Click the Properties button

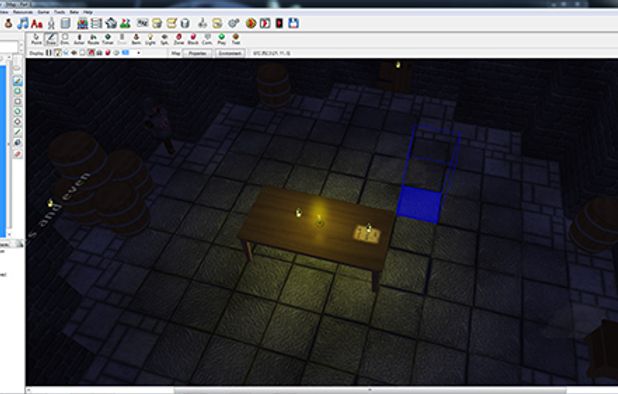[x=197, y=53]
